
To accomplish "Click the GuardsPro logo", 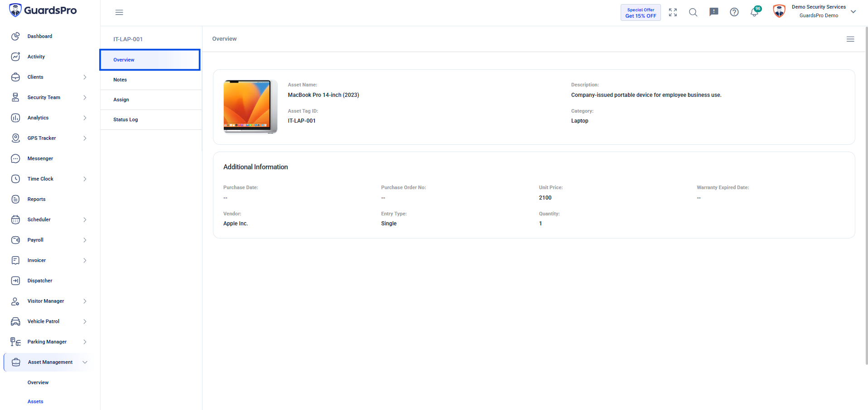I will 43,10.
